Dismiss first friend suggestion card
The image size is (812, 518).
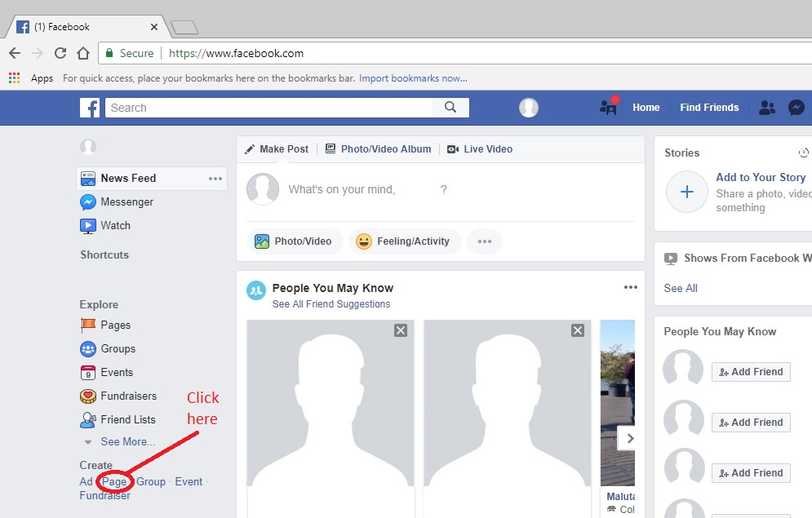tap(401, 330)
